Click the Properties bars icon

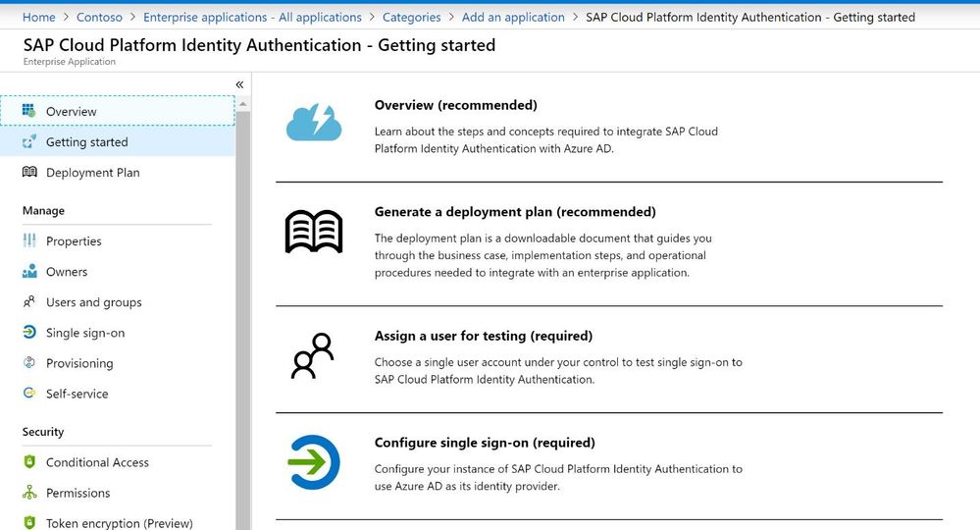pyautogui.click(x=29, y=240)
